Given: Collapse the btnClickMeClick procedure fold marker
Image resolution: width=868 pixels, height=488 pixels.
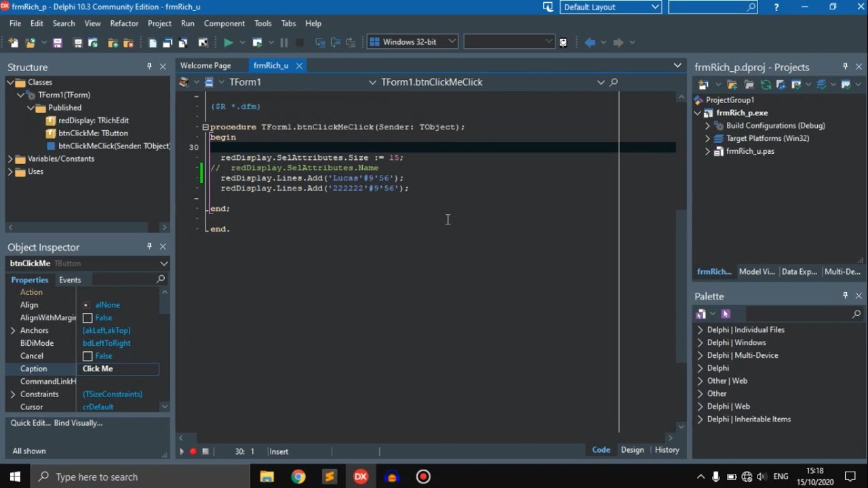Looking at the screenshot, I should point(205,127).
